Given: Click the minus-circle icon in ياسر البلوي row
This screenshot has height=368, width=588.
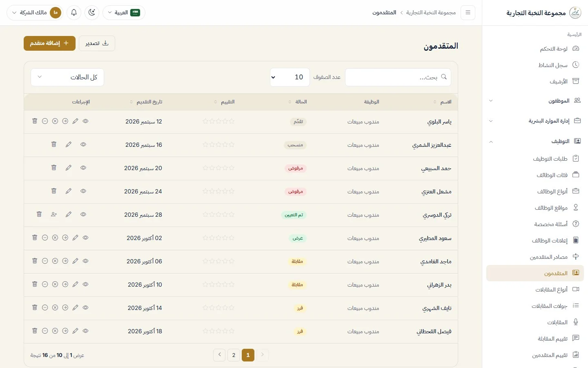Looking at the screenshot, I should 45,121.
